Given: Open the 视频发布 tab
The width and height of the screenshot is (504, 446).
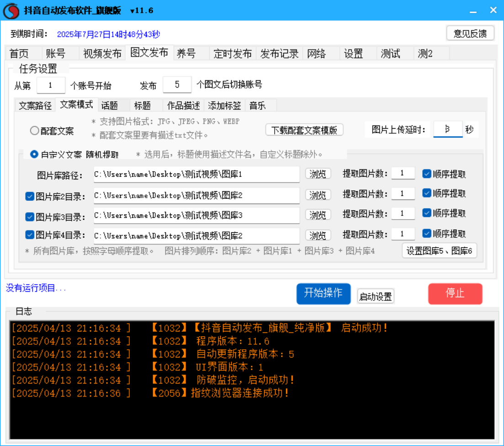Looking at the screenshot, I should point(102,53).
